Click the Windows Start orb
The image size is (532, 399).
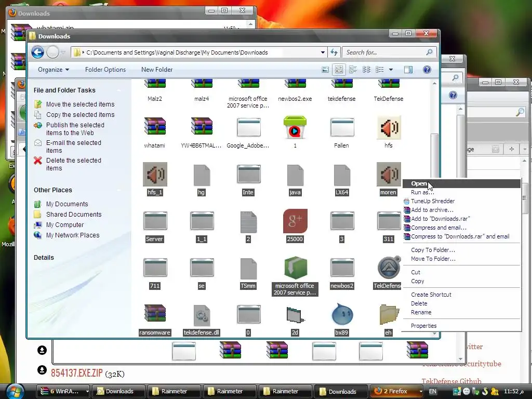pyautogui.click(x=15, y=392)
